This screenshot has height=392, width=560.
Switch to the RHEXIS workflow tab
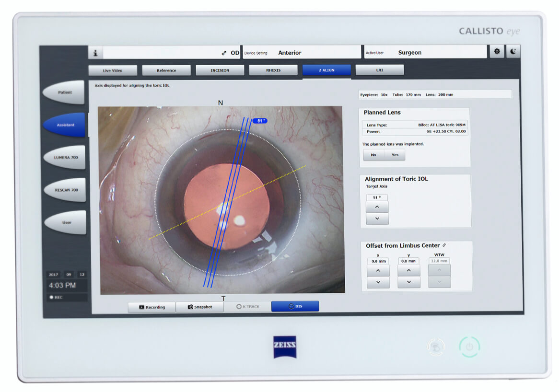click(x=273, y=69)
